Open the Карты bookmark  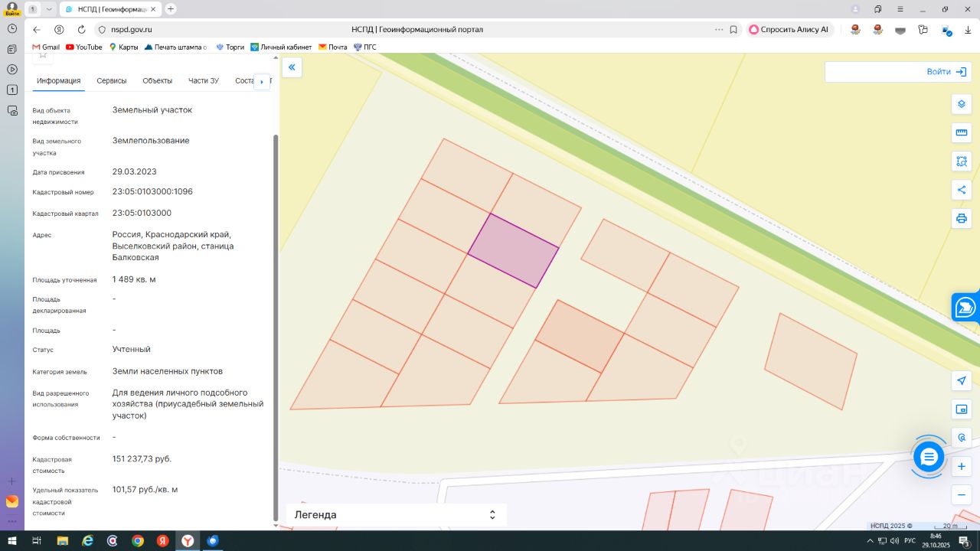point(124,47)
